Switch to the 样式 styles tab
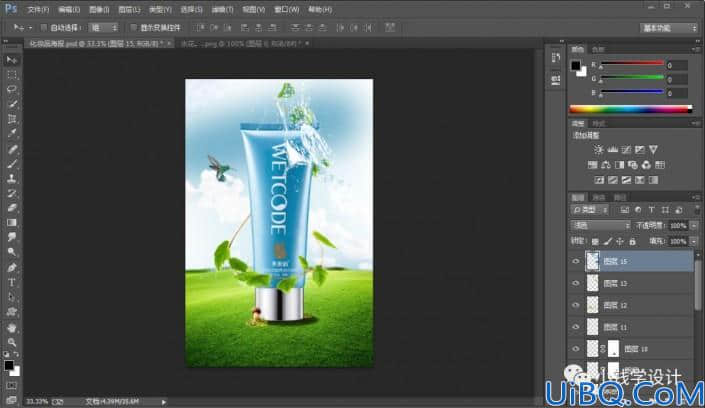Screen dimensions: 705x408 tap(598, 124)
